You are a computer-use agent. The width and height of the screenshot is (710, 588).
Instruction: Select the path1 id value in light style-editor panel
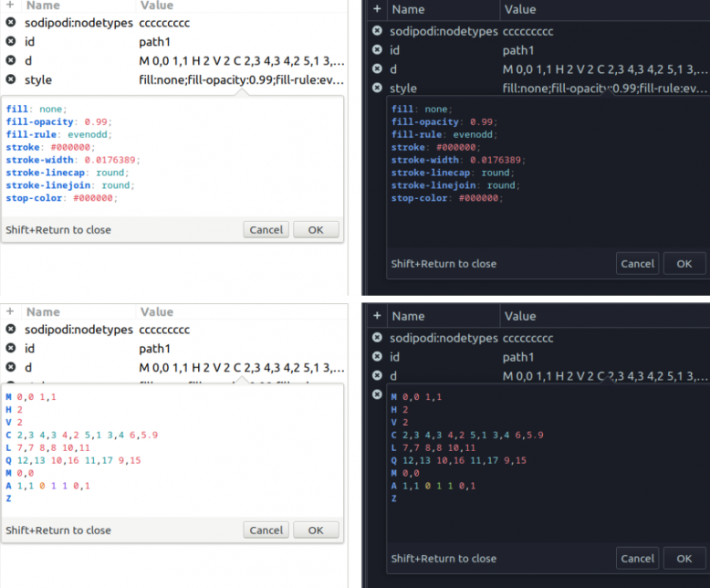tap(154, 42)
